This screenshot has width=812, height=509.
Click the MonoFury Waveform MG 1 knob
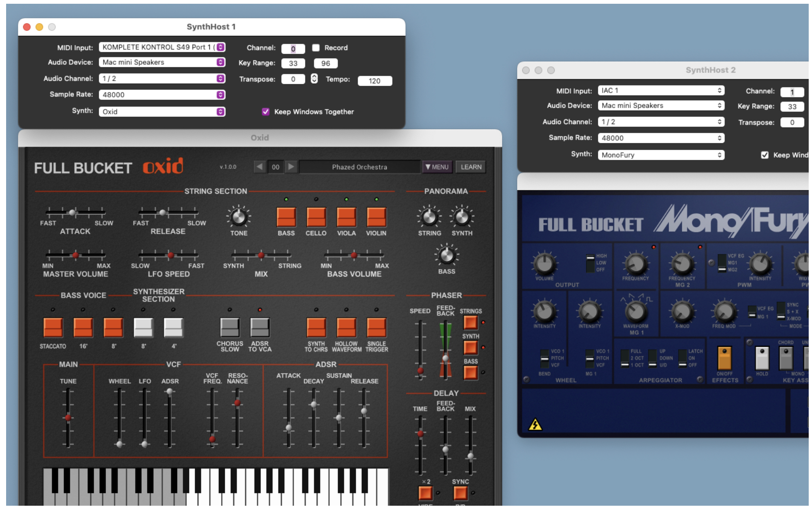636,311
